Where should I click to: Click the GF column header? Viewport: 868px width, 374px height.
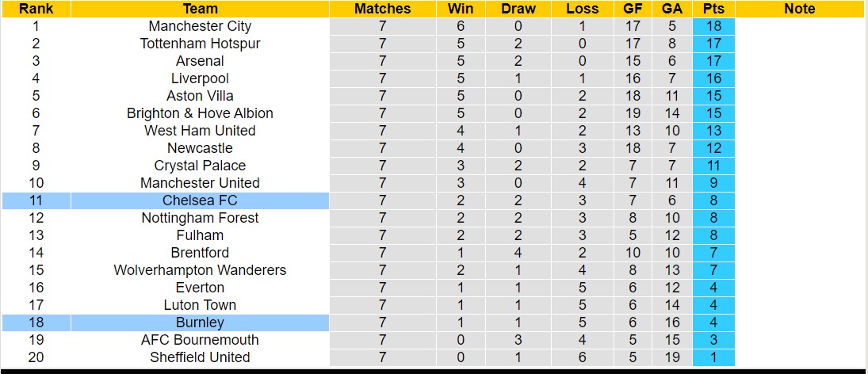(x=633, y=9)
